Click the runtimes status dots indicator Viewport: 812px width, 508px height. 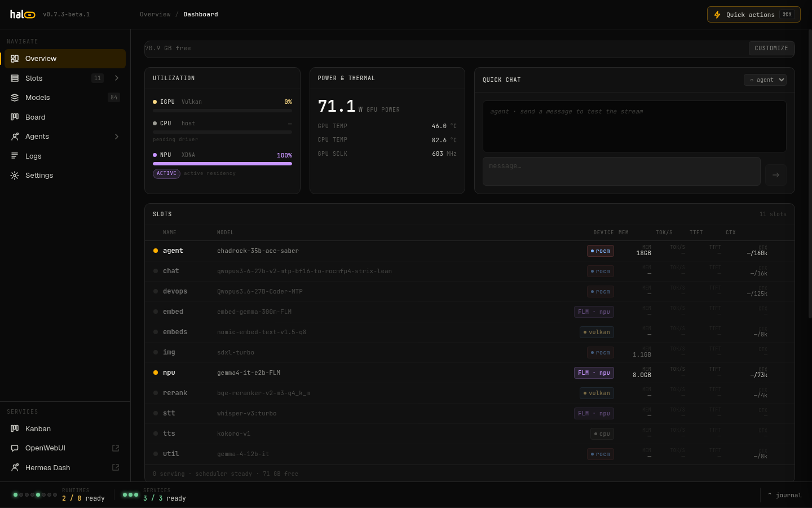(35, 495)
